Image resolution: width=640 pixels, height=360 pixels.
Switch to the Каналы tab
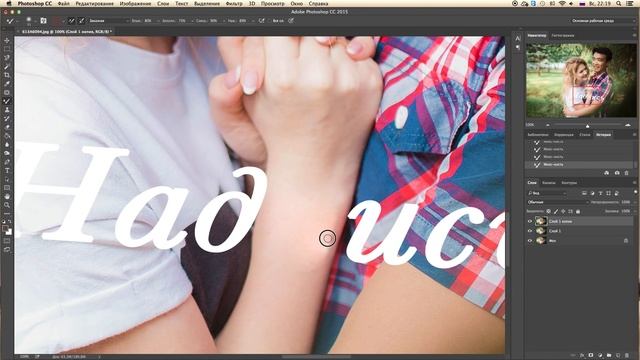(549, 183)
